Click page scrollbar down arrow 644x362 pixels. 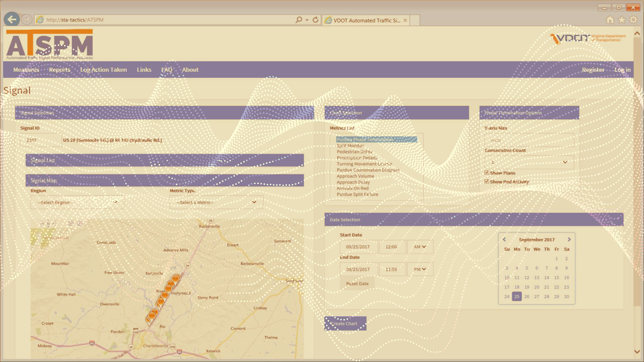pos(637,352)
